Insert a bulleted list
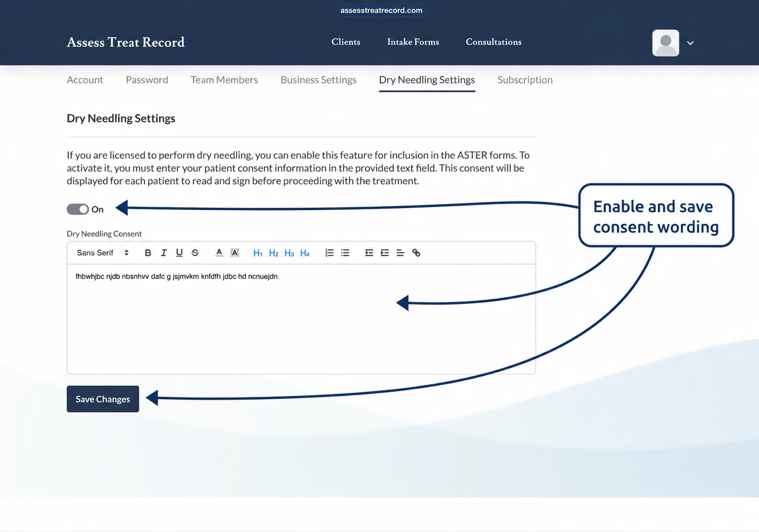Screen dimensions: 759x532 coord(345,253)
